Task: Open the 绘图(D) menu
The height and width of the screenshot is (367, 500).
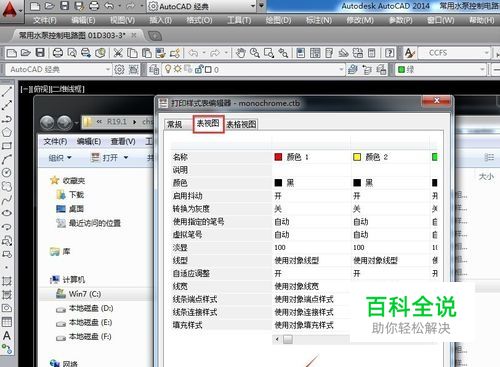Action: click(x=278, y=20)
